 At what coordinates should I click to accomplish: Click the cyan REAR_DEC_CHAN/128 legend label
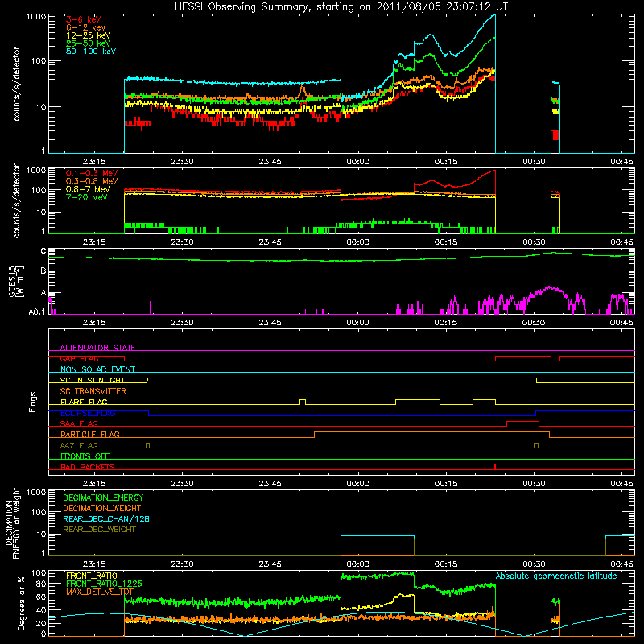pyautogui.click(x=106, y=518)
